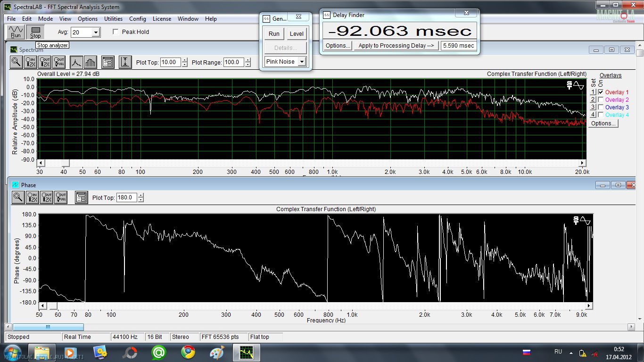Toggle the Peak Hold checkbox
The height and width of the screenshot is (362, 644).
coord(116,32)
